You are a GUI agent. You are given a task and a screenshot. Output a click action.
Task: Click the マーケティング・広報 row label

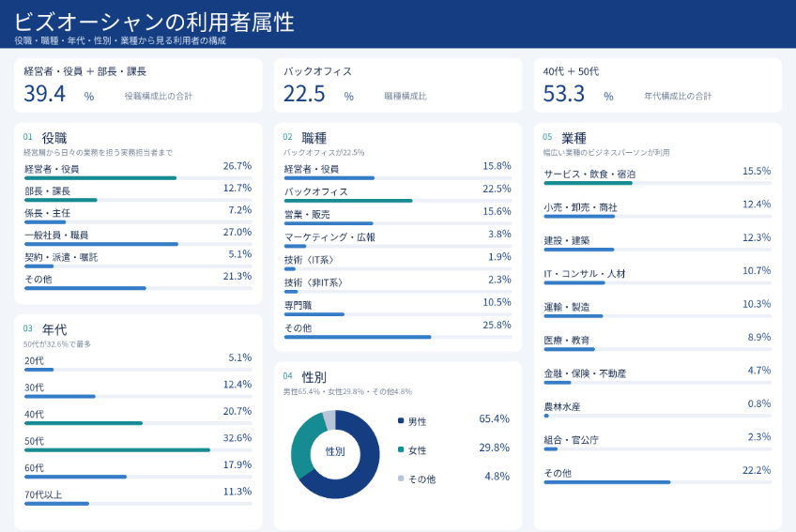coord(330,237)
